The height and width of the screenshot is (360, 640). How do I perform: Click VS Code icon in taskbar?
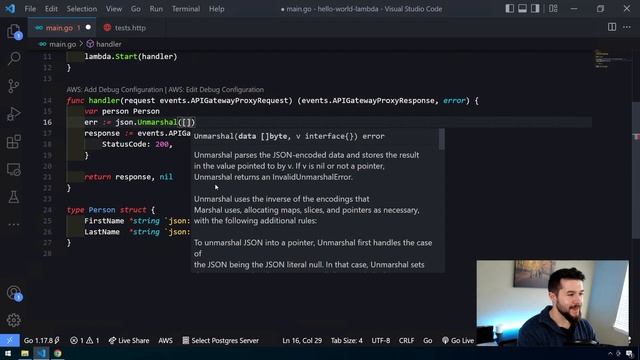[41, 353]
